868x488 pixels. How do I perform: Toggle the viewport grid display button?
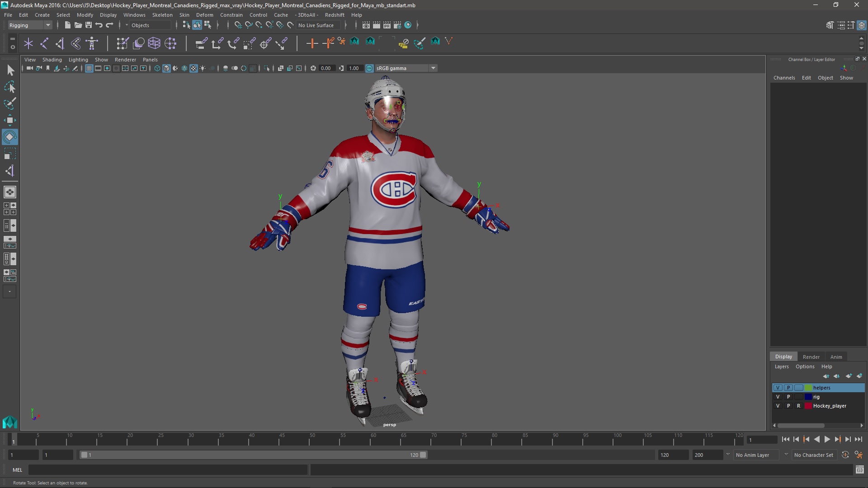[x=89, y=68]
